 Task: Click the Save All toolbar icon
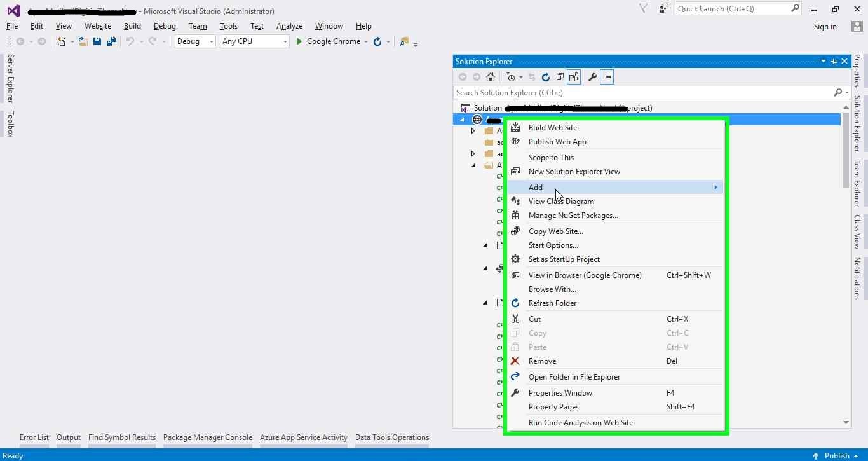tap(111, 41)
